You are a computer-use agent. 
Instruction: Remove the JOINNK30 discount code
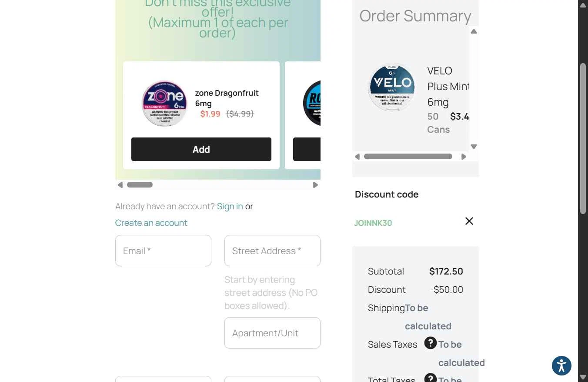[469, 221]
